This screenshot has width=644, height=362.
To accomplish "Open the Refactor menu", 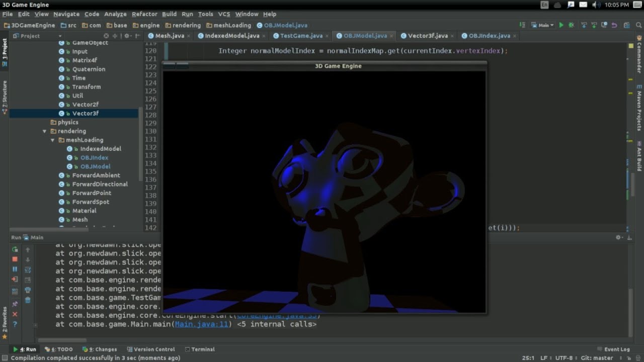I will (x=144, y=14).
